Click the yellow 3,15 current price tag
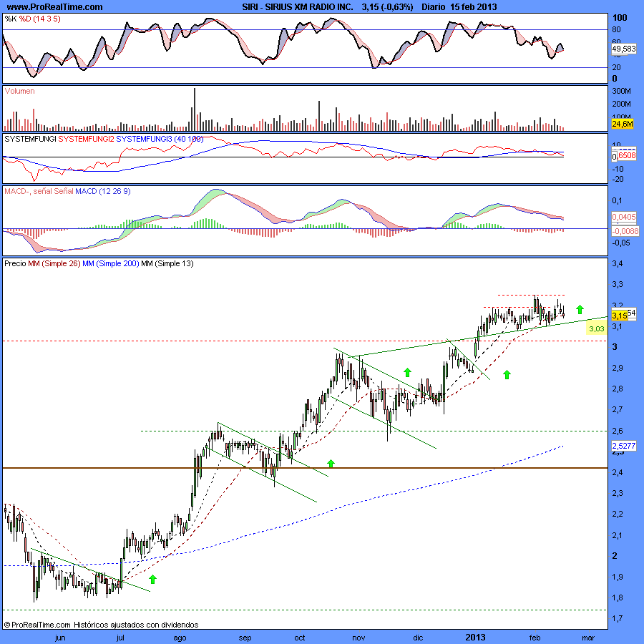The height and width of the screenshot is (644, 644). [x=620, y=316]
